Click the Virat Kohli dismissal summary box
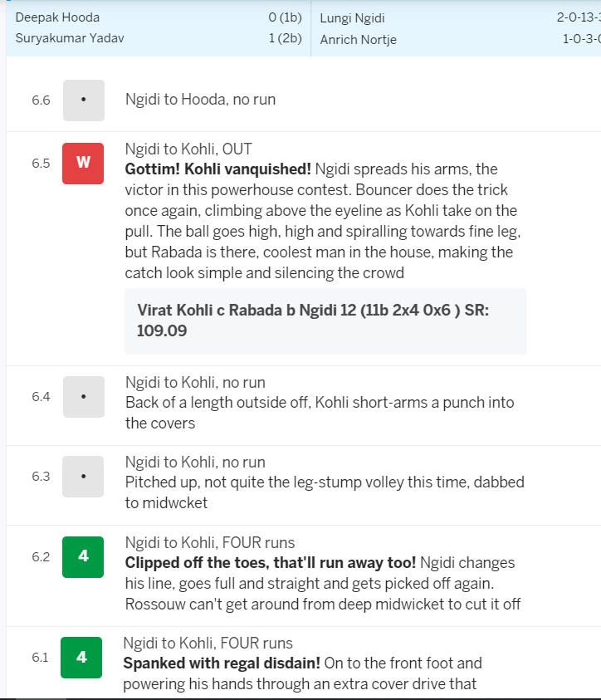The height and width of the screenshot is (700, 601). click(325, 321)
